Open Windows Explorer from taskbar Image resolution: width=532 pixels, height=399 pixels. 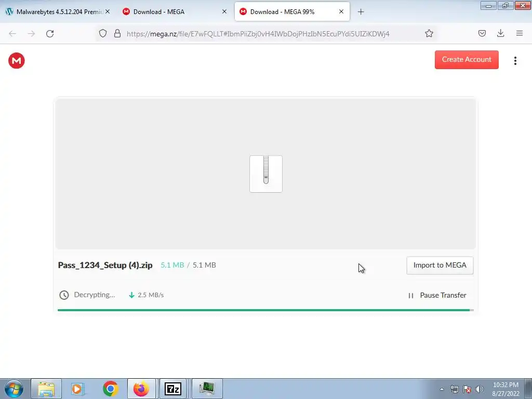coord(46,389)
